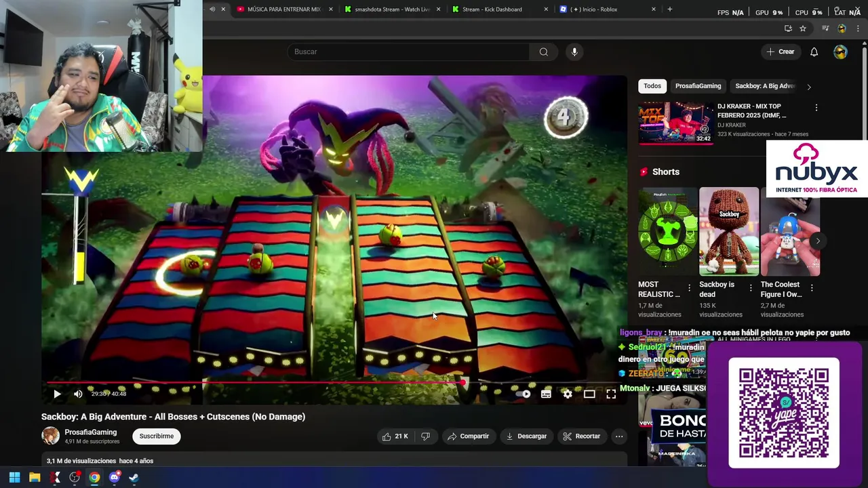This screenshot has height=488, width=868.
Task: Bookmark this page with star icon
Action: (803, 28)
